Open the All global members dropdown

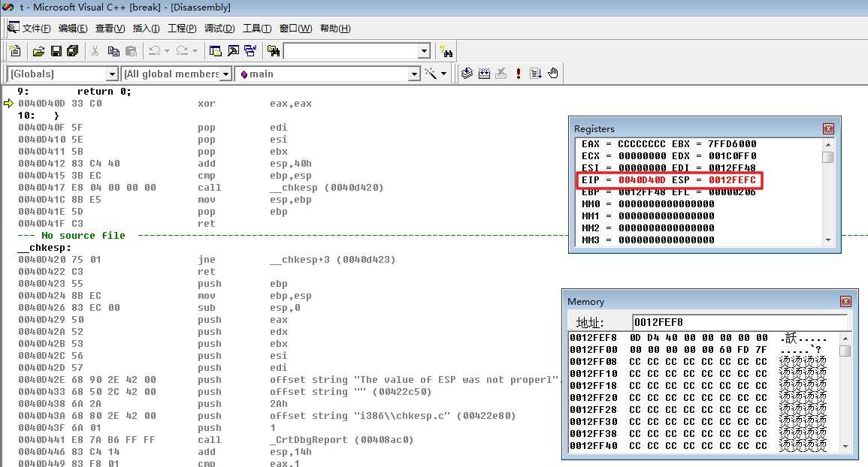coord(225,74)
